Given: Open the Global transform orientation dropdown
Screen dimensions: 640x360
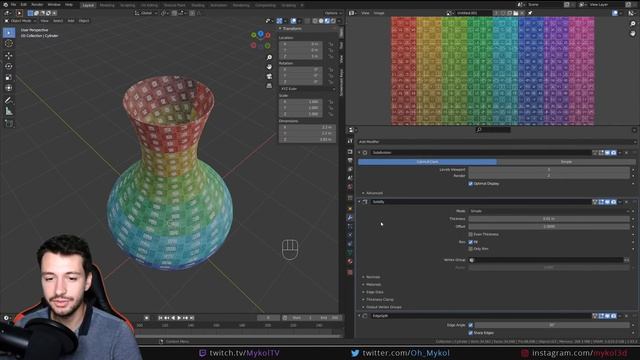Looking at the screenshot, I should coord(146,13).
